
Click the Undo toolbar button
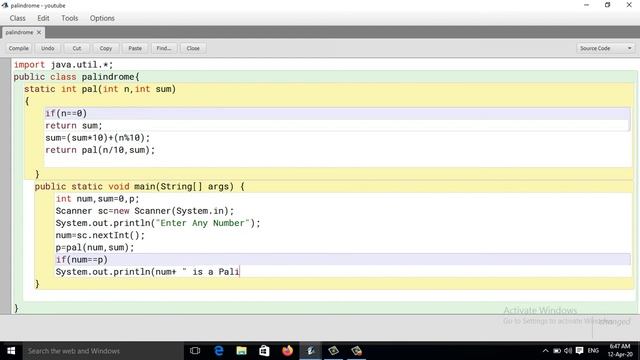(48, 48)
